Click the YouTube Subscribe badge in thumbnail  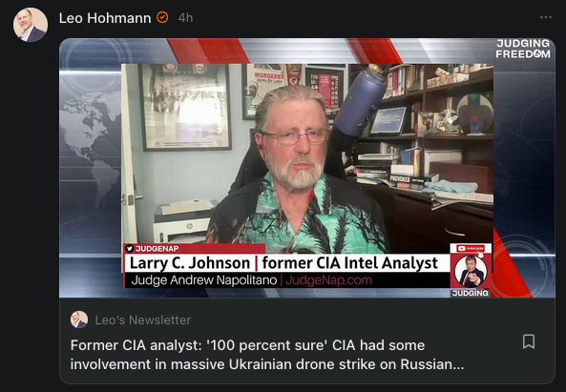point(471,249)
